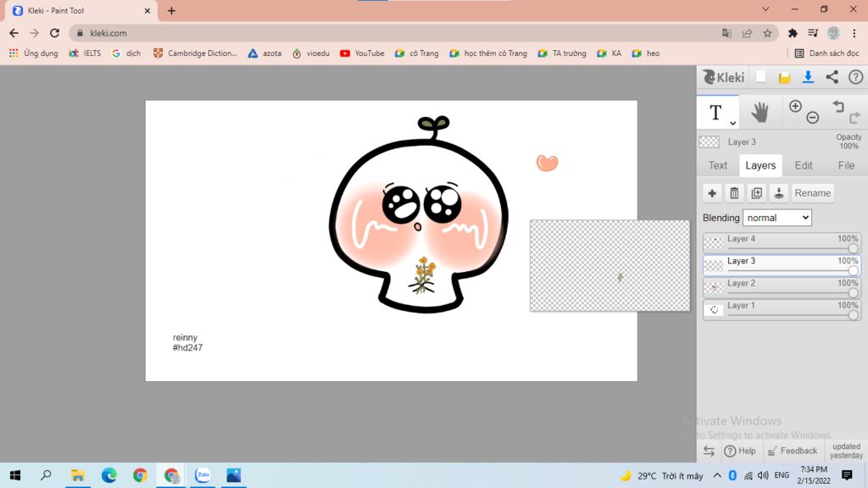Select Layer 2 in the layers list
The image size is (868, 488).
click(782, 286)
